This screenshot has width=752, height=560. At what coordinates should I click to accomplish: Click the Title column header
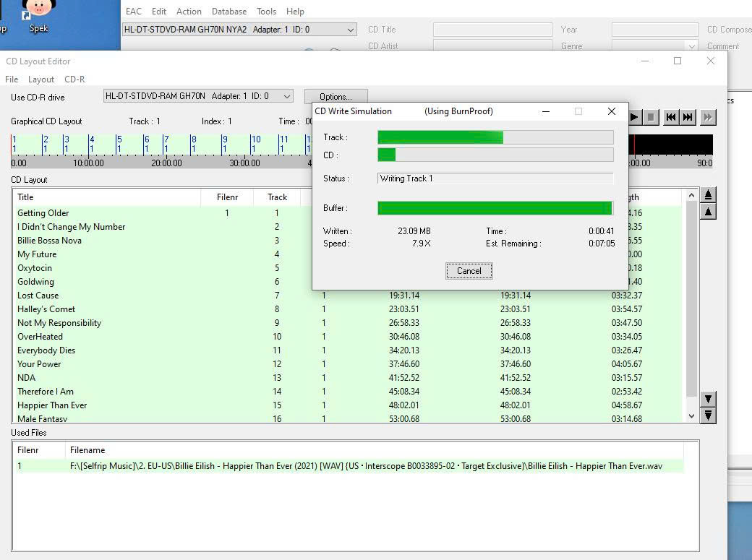coord(106,197)
